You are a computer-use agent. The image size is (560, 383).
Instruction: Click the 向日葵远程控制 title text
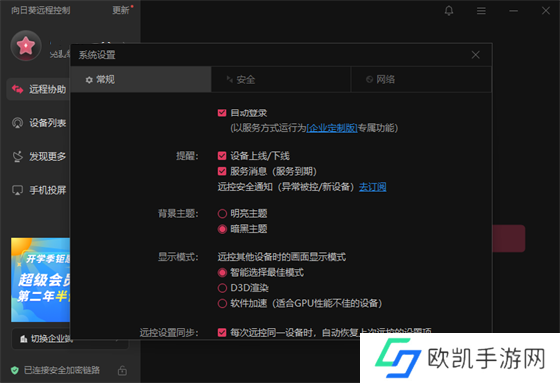click(x=40, y=10)
